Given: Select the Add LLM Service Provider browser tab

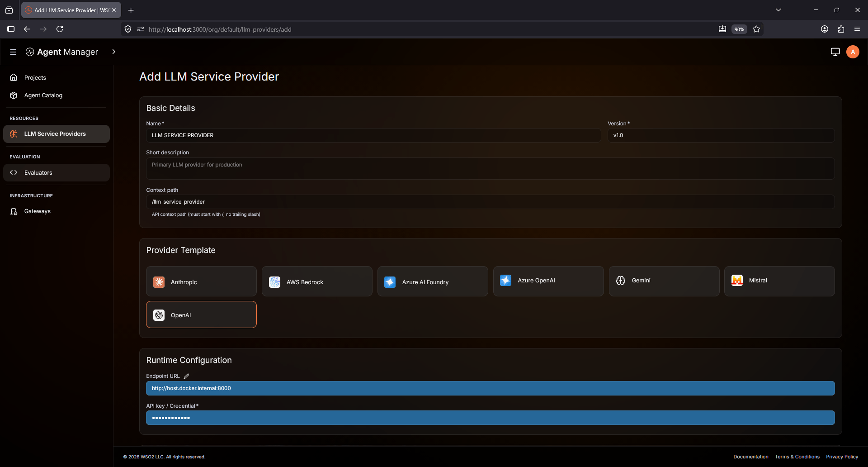Looking at the screenshot, I should 71,10.
